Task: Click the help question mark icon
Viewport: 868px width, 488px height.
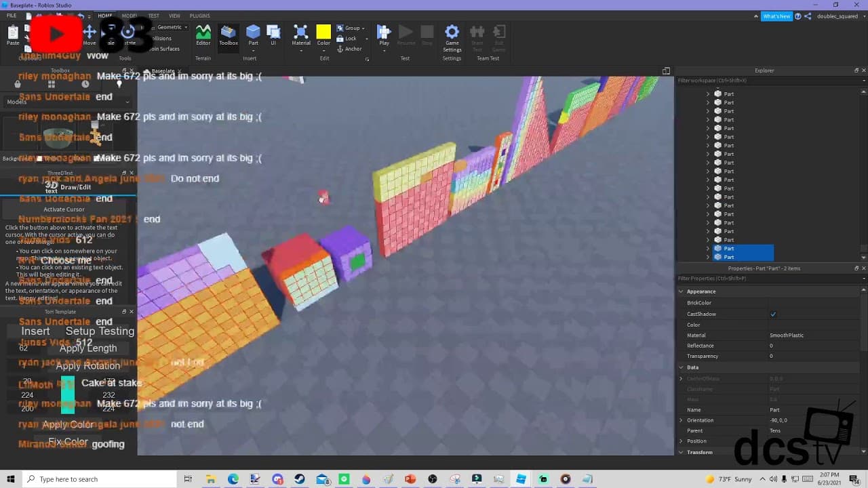Action: (798, 16)
